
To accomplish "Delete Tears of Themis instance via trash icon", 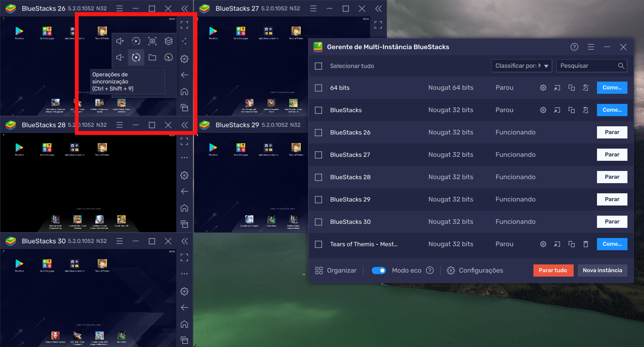I will [x=586, y=244].
